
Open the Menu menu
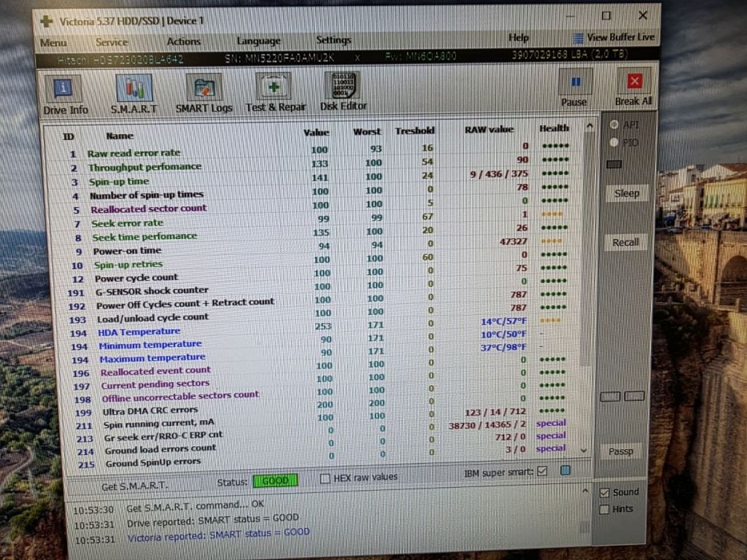[x=53, y=43]
